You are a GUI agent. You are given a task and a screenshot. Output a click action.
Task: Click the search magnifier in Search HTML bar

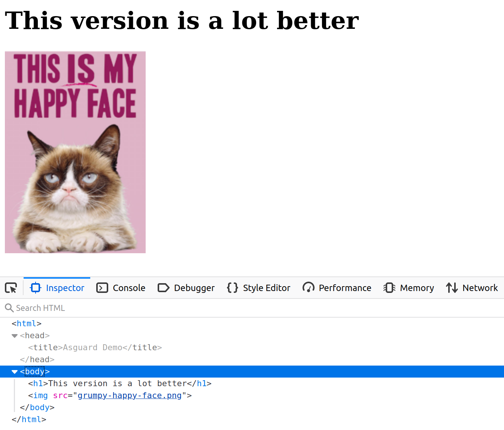pos(9,308)
